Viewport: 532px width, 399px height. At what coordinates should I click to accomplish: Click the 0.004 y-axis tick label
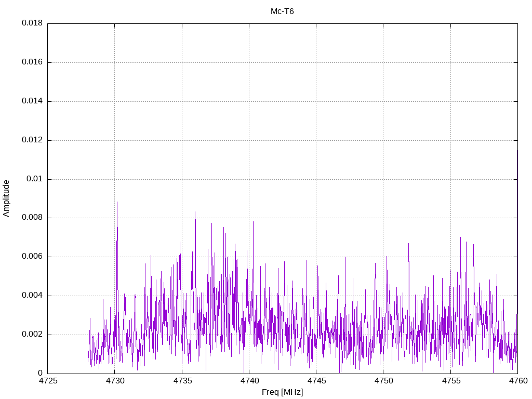32,296
